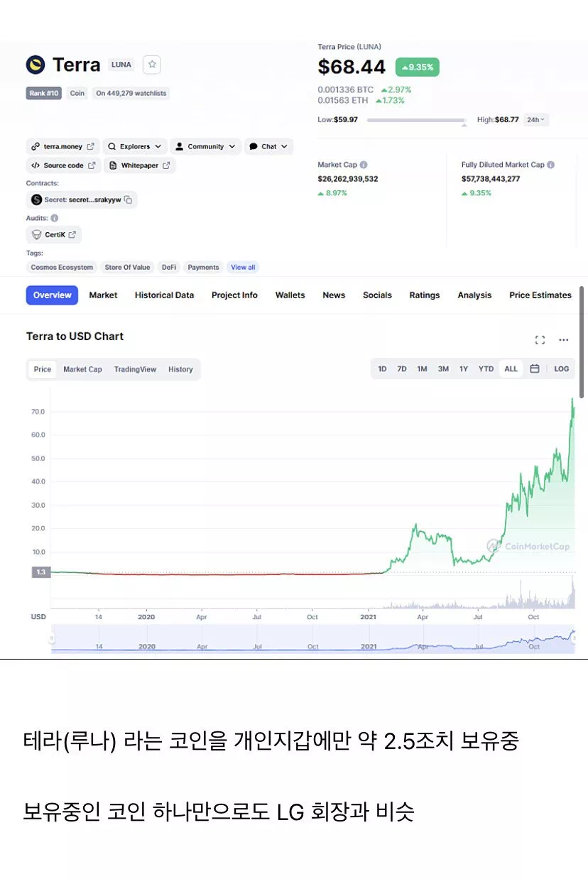Image resolution: width=588 pixels, height=879 pixels.
Task: Switch to the Historical Data tab
Action: coord(164,295)
